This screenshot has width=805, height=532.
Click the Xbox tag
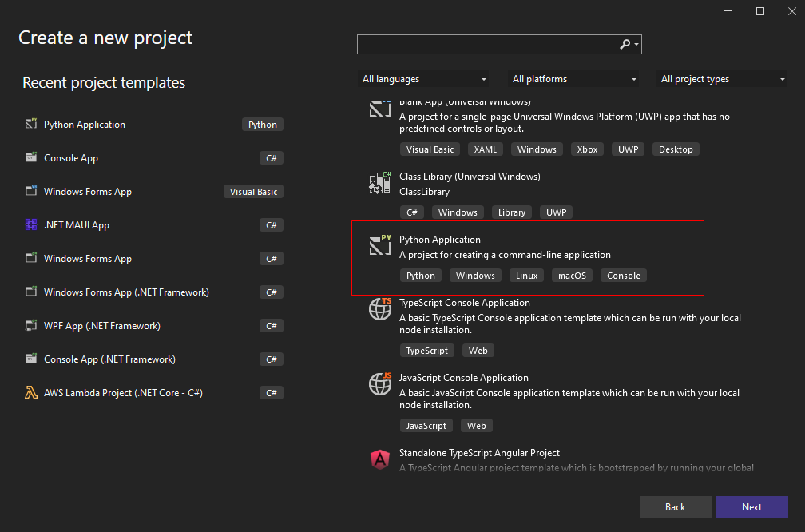coord(587,149)
